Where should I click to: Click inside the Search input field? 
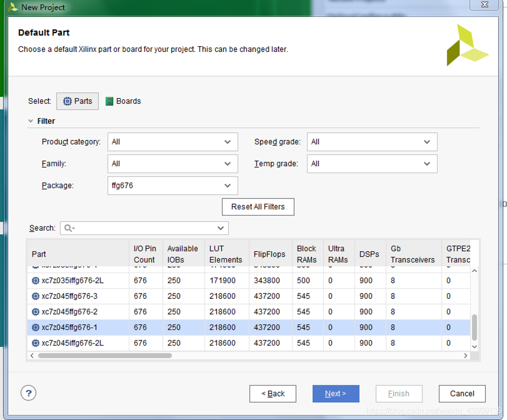coord(144,228)
